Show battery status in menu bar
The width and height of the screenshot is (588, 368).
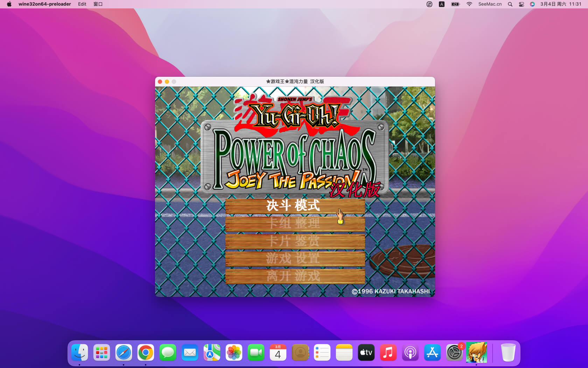coord(455,4)
